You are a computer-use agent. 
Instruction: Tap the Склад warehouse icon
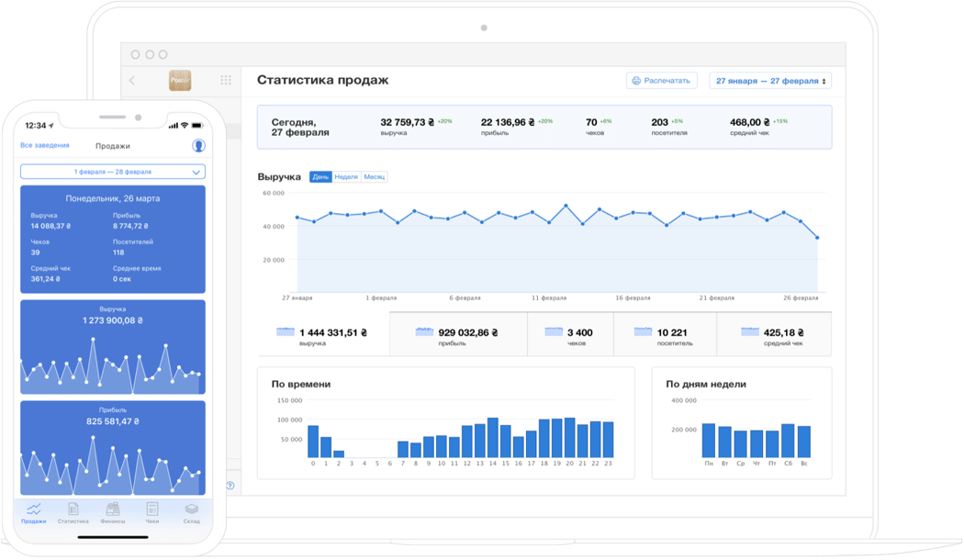pyautogui.click(x=191, y=512)
